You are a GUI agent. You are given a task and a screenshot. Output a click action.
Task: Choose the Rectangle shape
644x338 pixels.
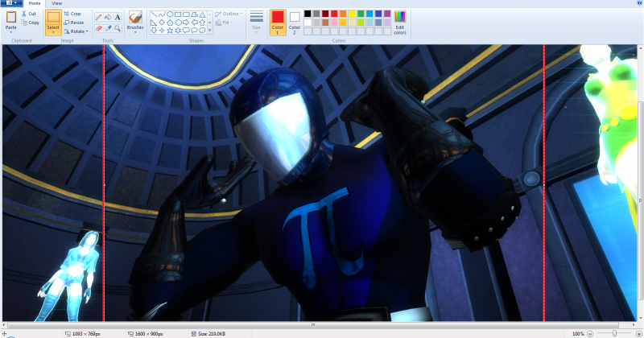click(178, 14)
